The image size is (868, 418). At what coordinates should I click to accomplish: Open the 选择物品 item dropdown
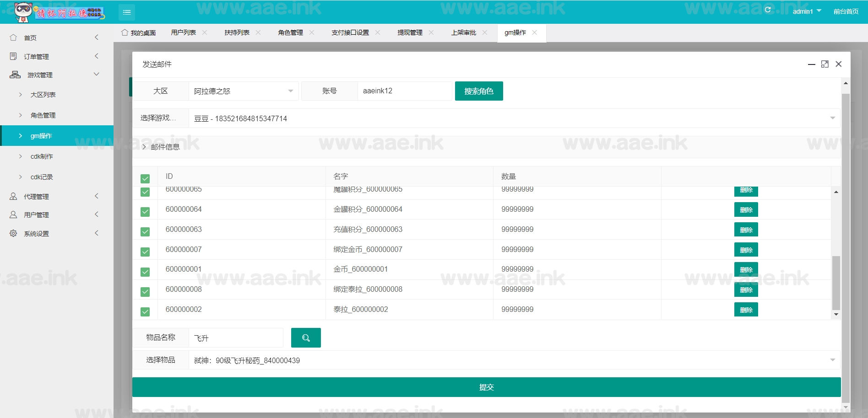point(515,360)
